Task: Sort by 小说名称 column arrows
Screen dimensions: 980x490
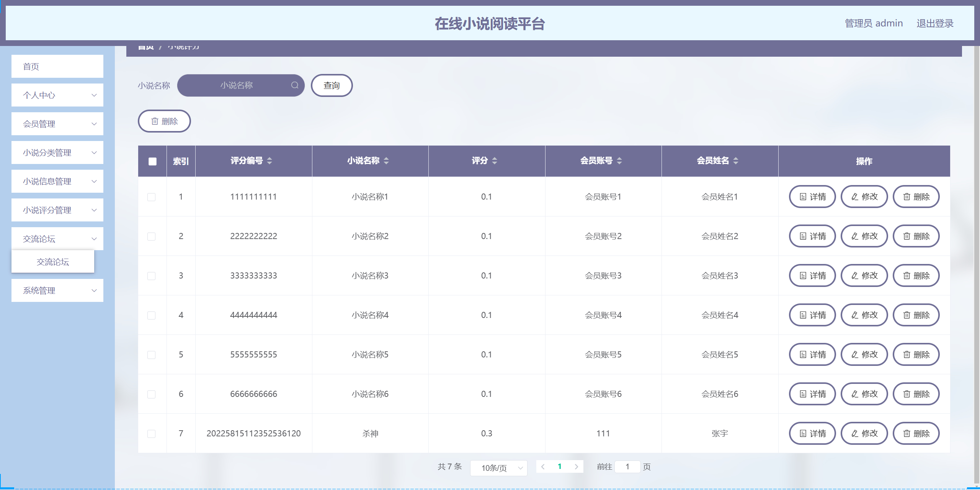Action: 386,161
